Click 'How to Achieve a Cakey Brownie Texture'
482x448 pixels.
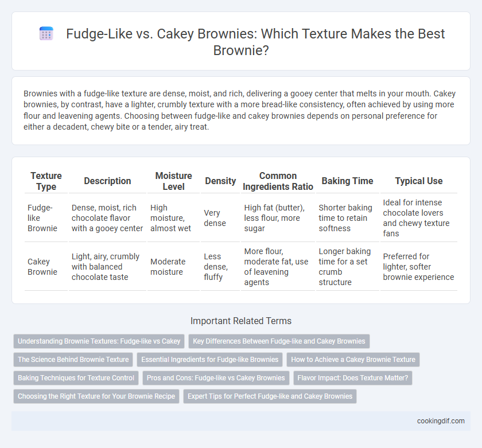[x=353, y=360]
